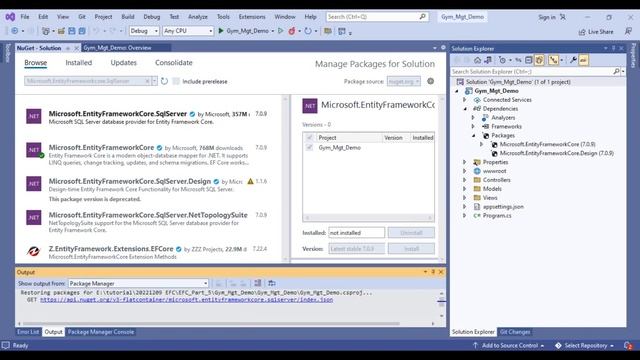Switch to the Consolidate tab
The width and height of the screenshot is (640, 360).
click(173, 62)
